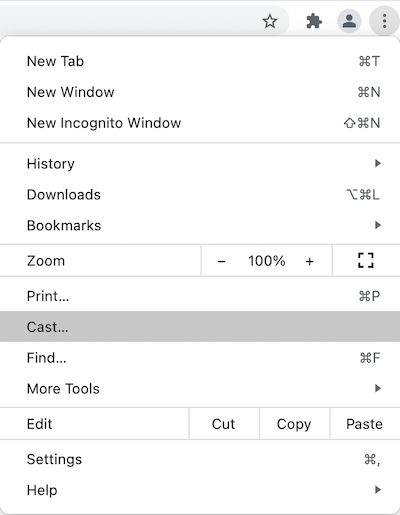
Task: Decrease zoom with the minus button
Action: click(221, 261)
